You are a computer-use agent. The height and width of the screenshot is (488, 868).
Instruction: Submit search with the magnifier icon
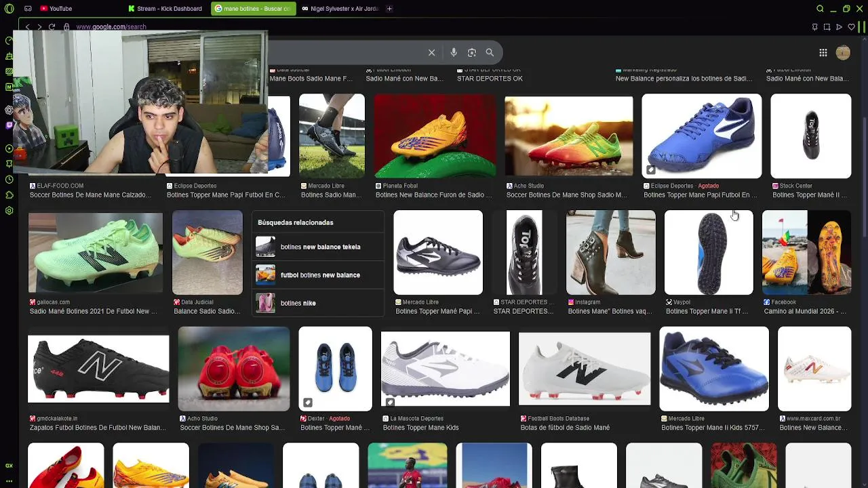490,53
